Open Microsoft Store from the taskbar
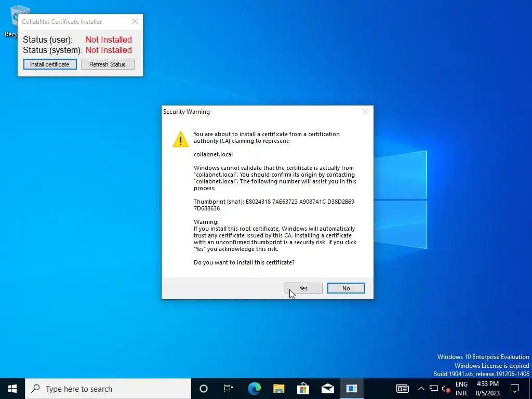This screenshot has height=399, width=532. point(303,389)
